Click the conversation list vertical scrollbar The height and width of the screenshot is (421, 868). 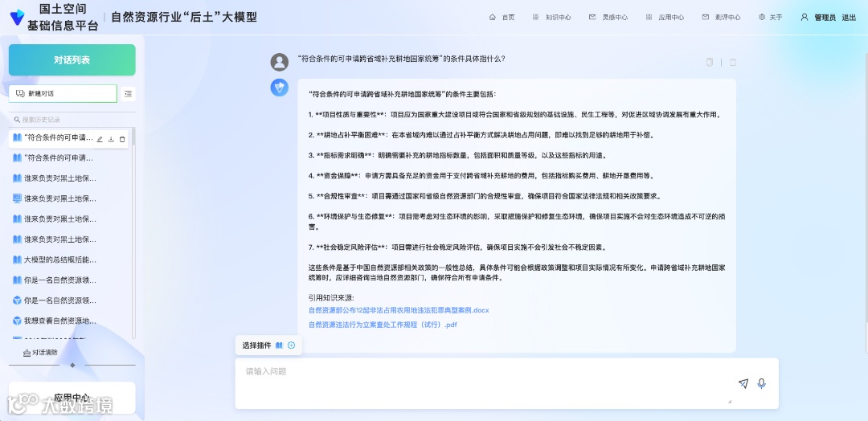tap(133, 232)
